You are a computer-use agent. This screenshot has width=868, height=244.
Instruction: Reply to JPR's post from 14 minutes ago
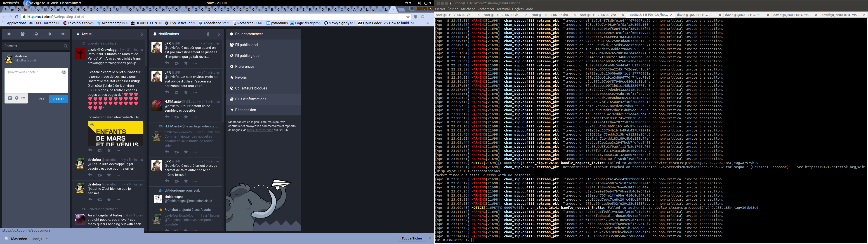(167, 92)
